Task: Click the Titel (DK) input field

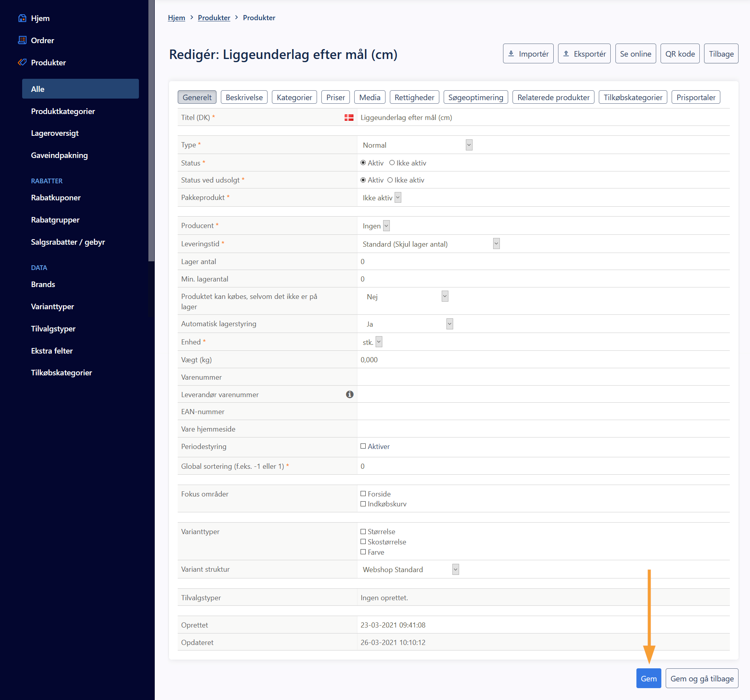Action: tap(543, 118)
